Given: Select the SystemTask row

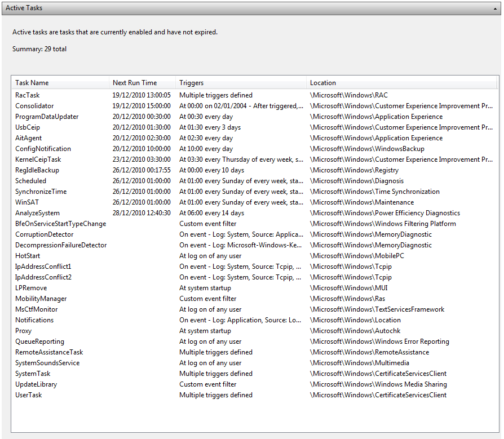Looking at the screenshot, I should (255, 374).
